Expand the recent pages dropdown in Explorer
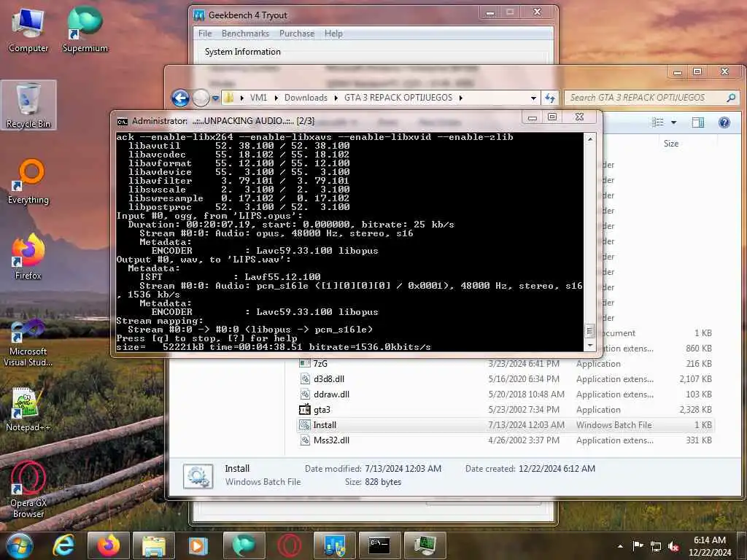The width and height of the screenshot is (747, 560). [215, 98]
